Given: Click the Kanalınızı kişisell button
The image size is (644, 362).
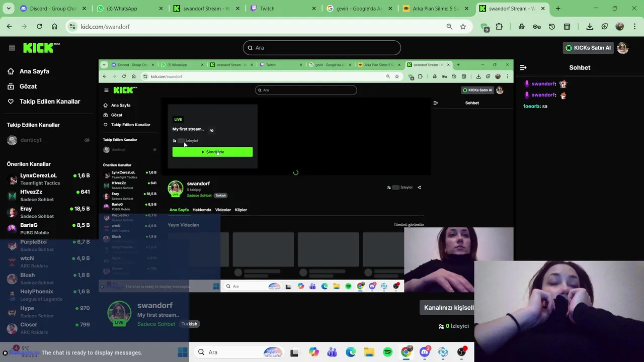Looking at the screenshot, I should (x=447, y=308).
